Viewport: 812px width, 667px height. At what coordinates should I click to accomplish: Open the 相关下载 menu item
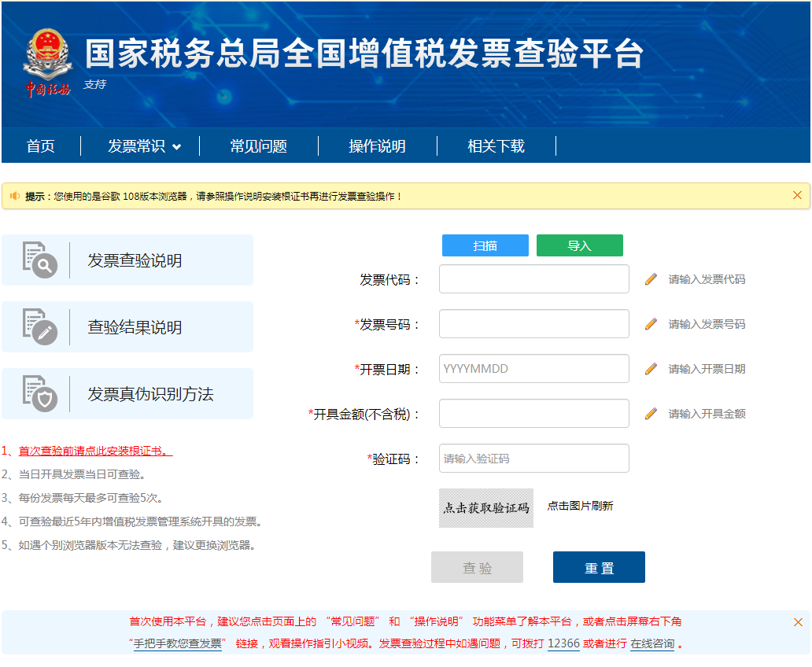click(496, 146)
